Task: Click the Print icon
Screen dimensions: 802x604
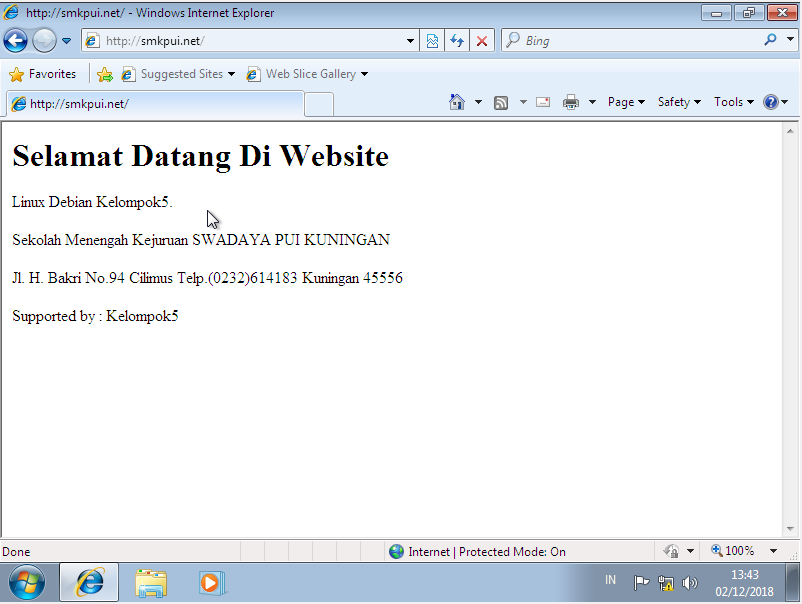Action: click(x=571, y=102)
